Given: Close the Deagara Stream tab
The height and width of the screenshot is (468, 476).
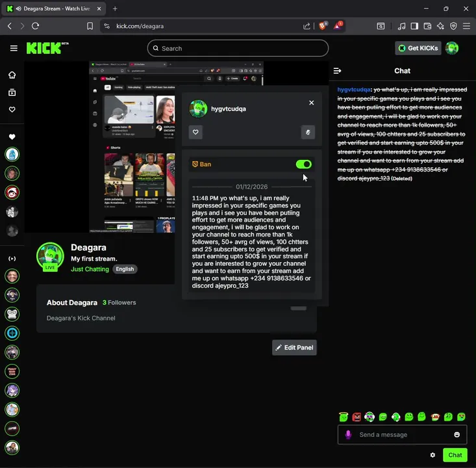Looking at the screenshot, I should pyautogui.click(x=99, y=9).
